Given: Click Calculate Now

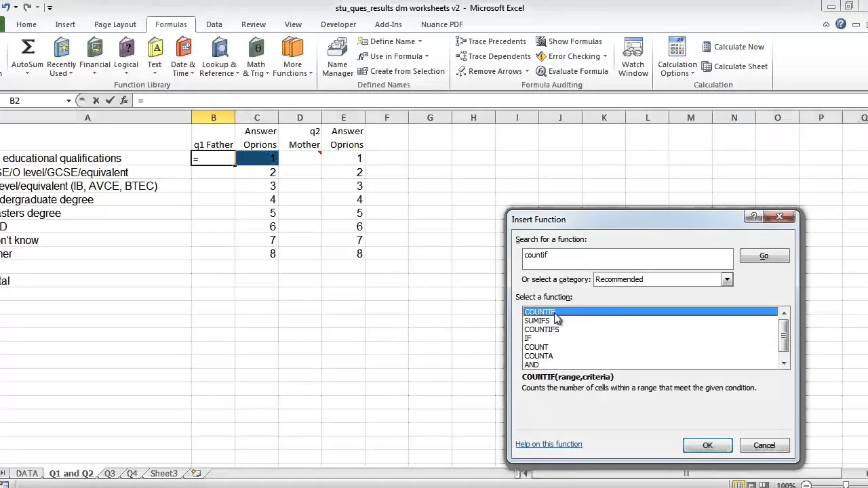Looking at the screenshot, I should [x=732, y=47].
